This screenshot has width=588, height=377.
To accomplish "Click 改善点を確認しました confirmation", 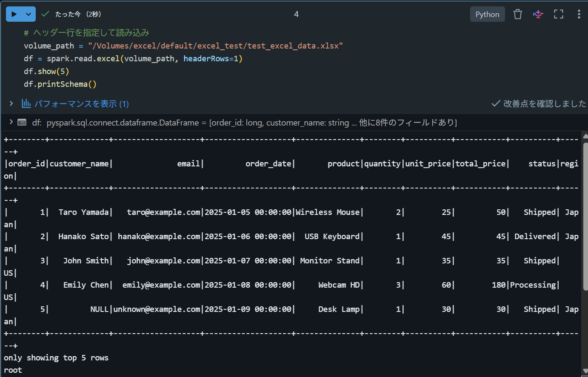I will point(539,103).
